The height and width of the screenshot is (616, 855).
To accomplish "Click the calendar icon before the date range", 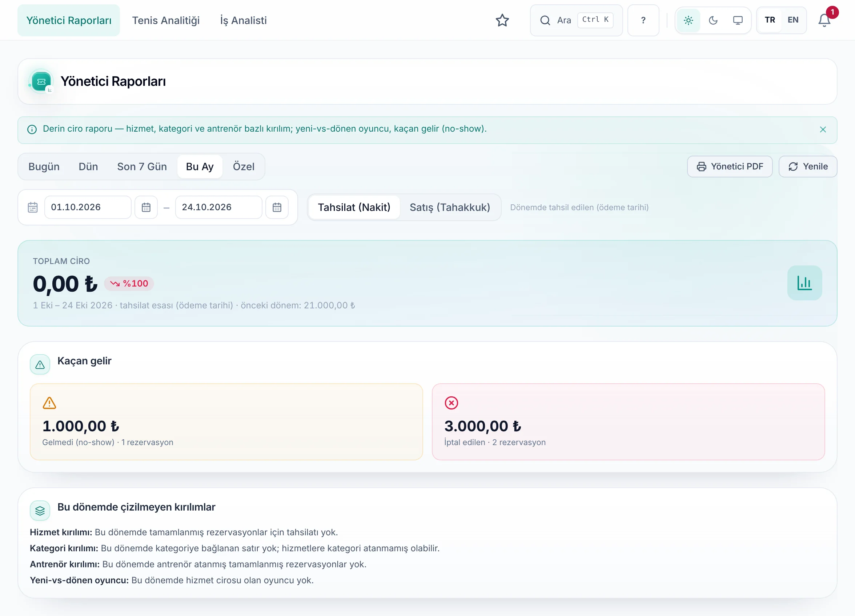I will pos(33,207).
